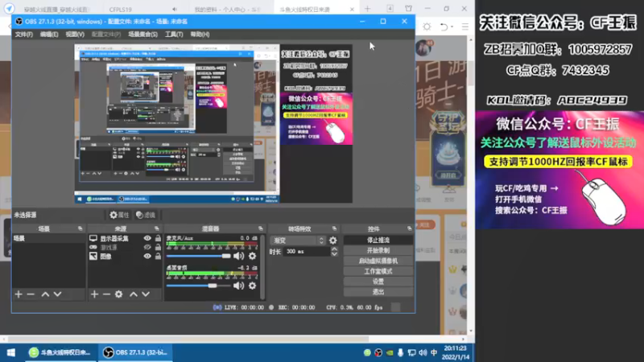The image size is (644, 362).
Task: Click the browser undo arrow icon
Action: coord(444,27)
